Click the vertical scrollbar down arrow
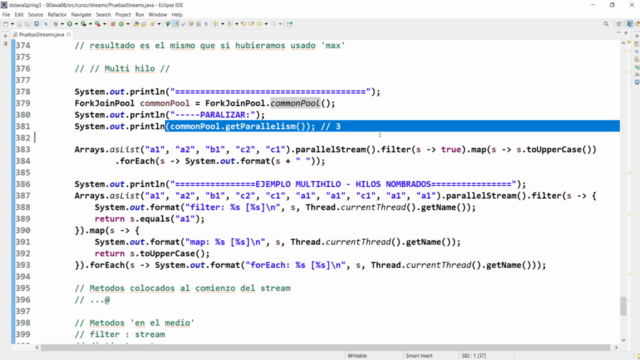The image size is (640, 360). click(623, 340)
